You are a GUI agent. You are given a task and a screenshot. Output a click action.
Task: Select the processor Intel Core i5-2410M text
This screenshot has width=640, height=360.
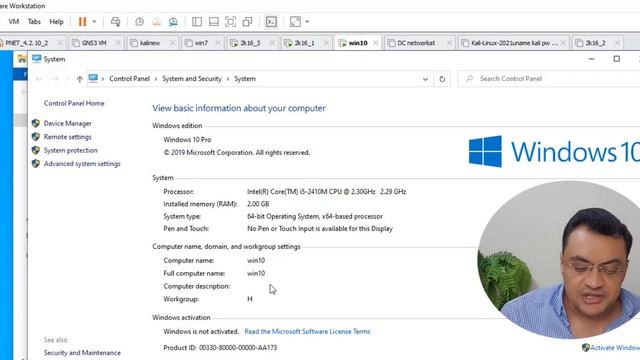[x=327, y=191]
